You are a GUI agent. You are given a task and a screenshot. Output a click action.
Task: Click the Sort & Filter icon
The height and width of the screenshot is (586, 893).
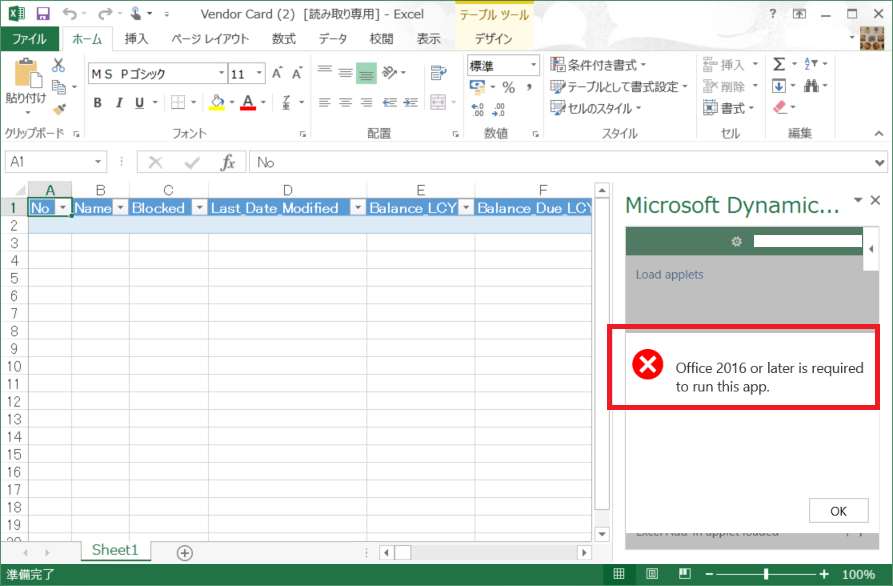tap(811, 64)
